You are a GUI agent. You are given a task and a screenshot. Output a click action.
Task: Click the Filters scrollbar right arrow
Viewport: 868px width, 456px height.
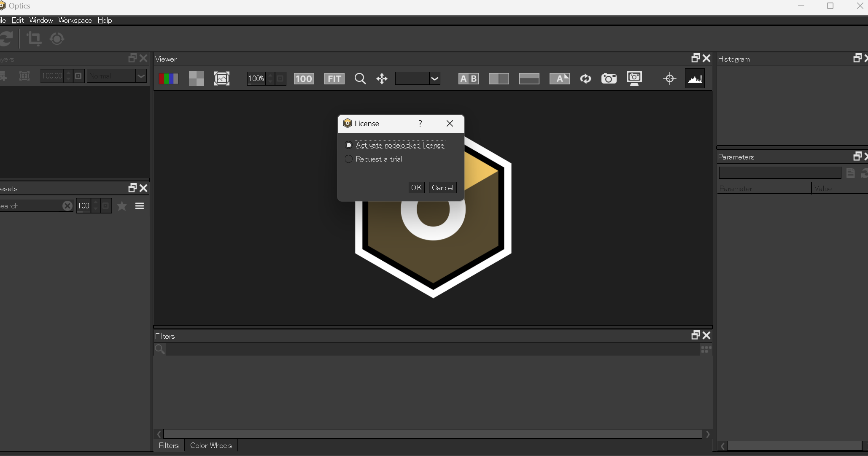[708, 434]
